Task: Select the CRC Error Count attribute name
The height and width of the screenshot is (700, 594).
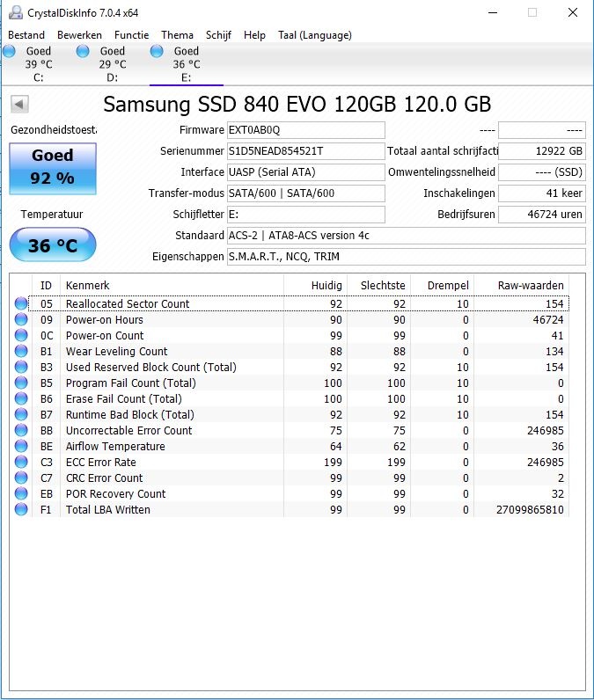Action: pos(105,478)
